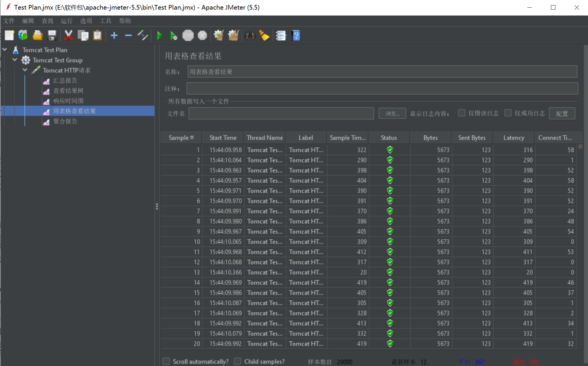This screenshot has width=588, height=366.
Task: Click the split pane divider handle dots
Action: click(x=157, y=206)
